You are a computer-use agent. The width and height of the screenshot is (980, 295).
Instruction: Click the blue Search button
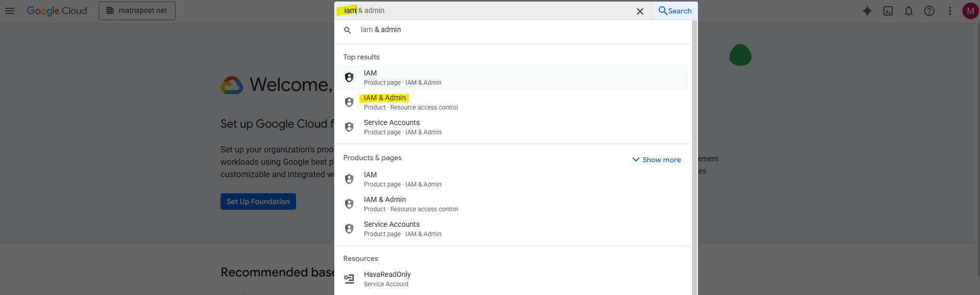675,11
